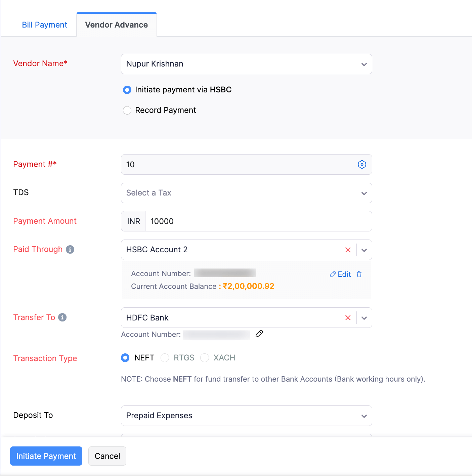The height and width of the screenshot is (476, 472).
Task: View the Paid Through info tooltip icon
Action: click(x=70, y=249)
